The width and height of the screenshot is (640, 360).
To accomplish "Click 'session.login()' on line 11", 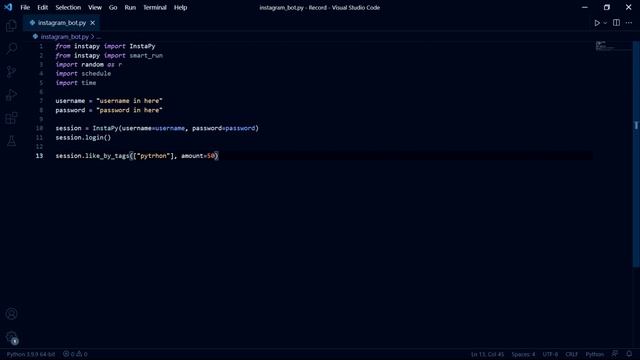I will pos(83,138).
